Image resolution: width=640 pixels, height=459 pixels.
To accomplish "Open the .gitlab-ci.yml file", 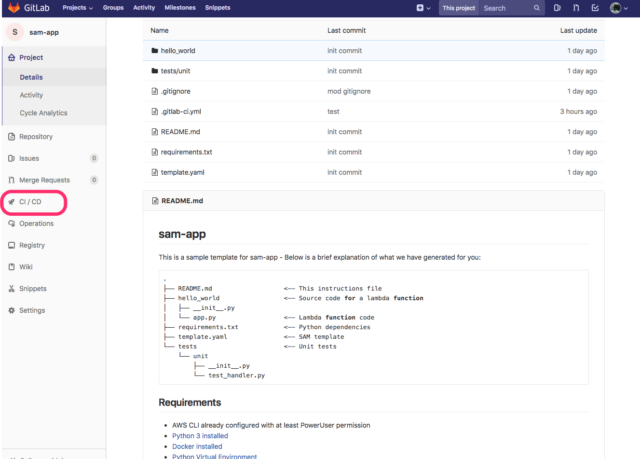I will [x=181, y=111].
